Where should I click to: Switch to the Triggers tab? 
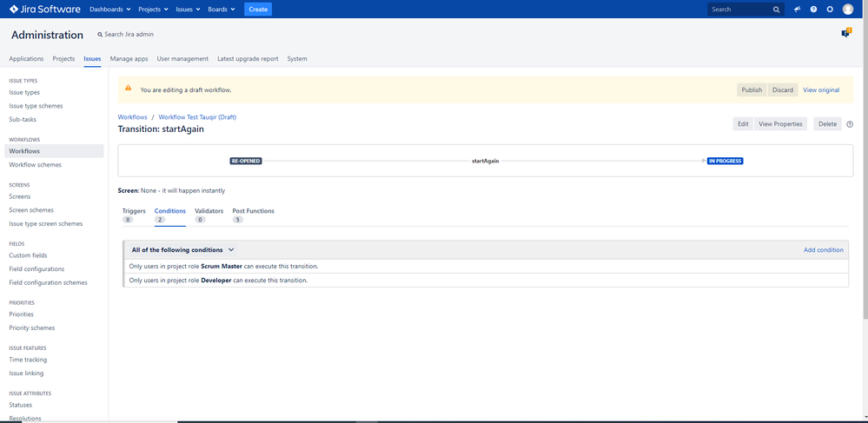point(134,215)
